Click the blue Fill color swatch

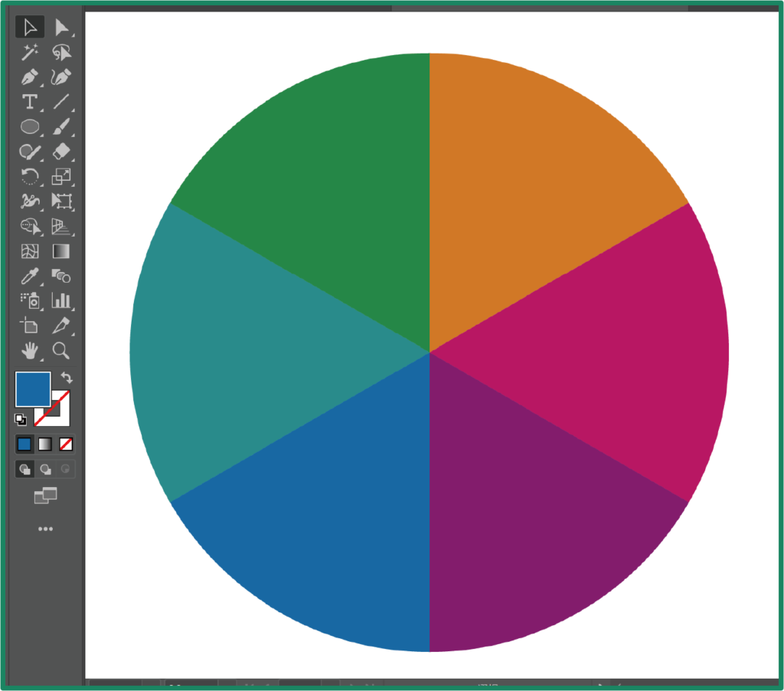(32, 388)
